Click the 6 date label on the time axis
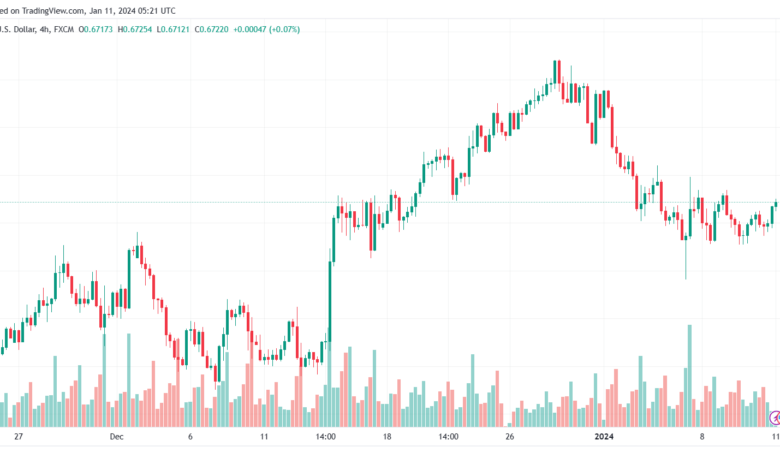 [x=190, y=437]
